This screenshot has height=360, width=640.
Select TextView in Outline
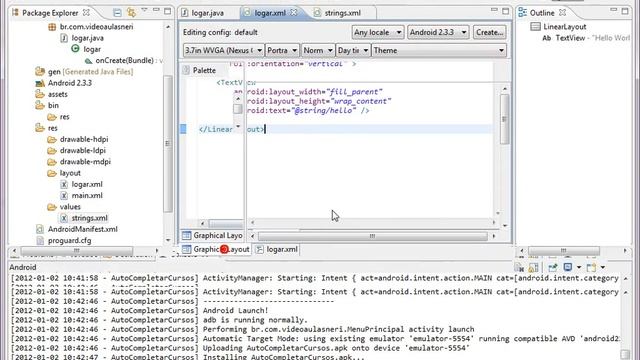570,38
